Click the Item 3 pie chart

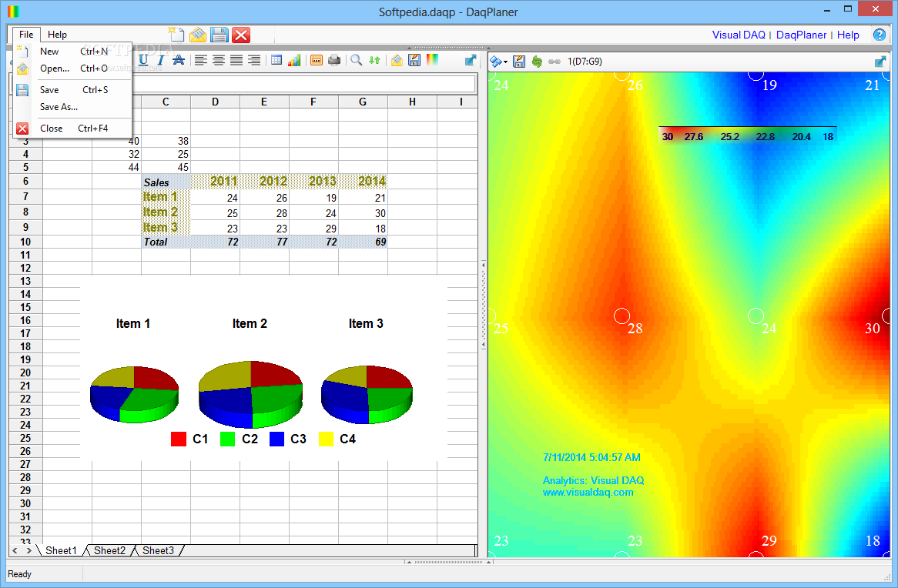click(x=367, y=395)
